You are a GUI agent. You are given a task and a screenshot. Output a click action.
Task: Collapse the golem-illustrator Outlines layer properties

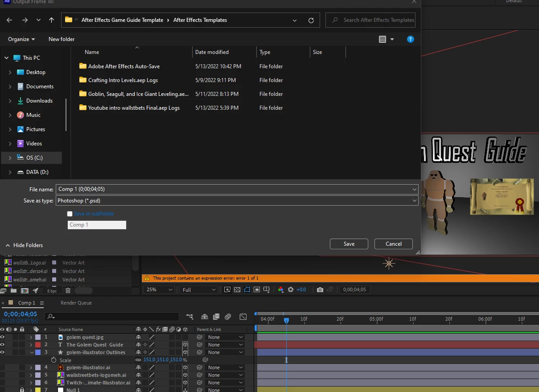point(31,352)
